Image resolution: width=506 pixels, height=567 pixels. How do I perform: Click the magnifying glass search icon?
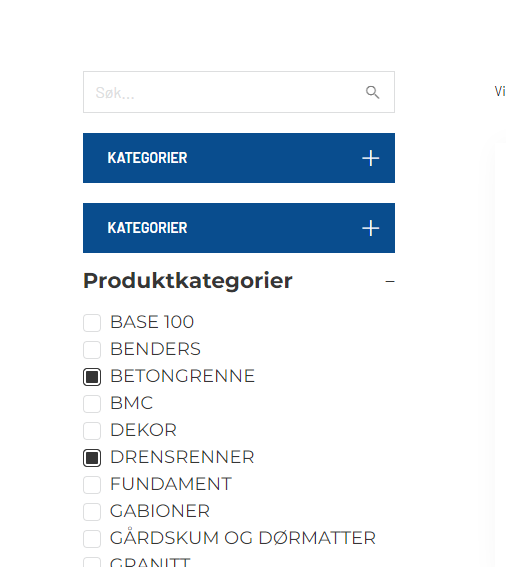point(372,92)
